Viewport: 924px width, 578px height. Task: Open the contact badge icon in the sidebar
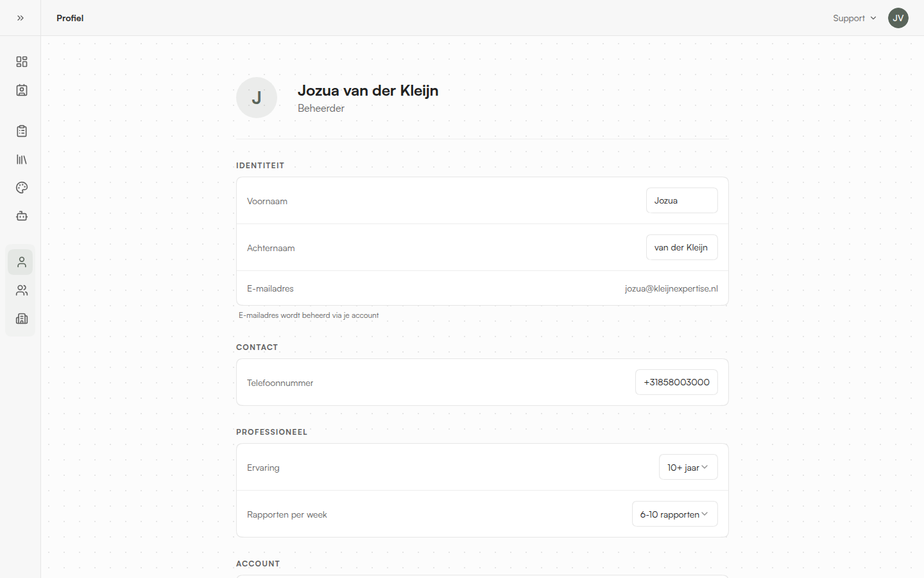[22, 90]
